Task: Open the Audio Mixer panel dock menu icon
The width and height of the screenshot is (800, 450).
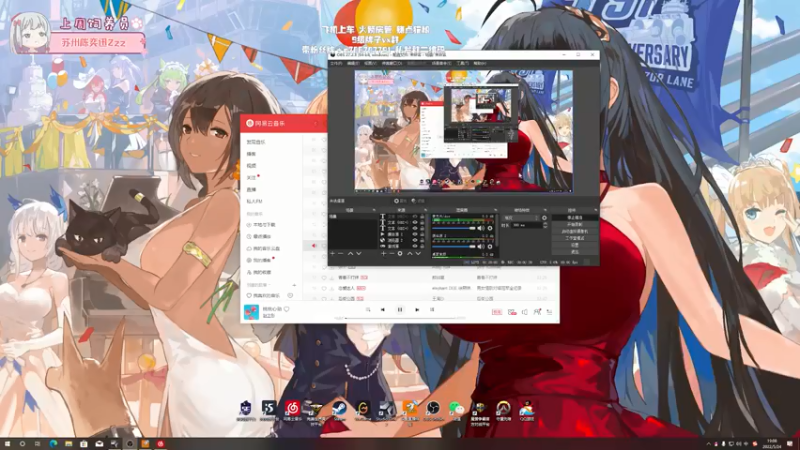Action: tap(495, 210)
